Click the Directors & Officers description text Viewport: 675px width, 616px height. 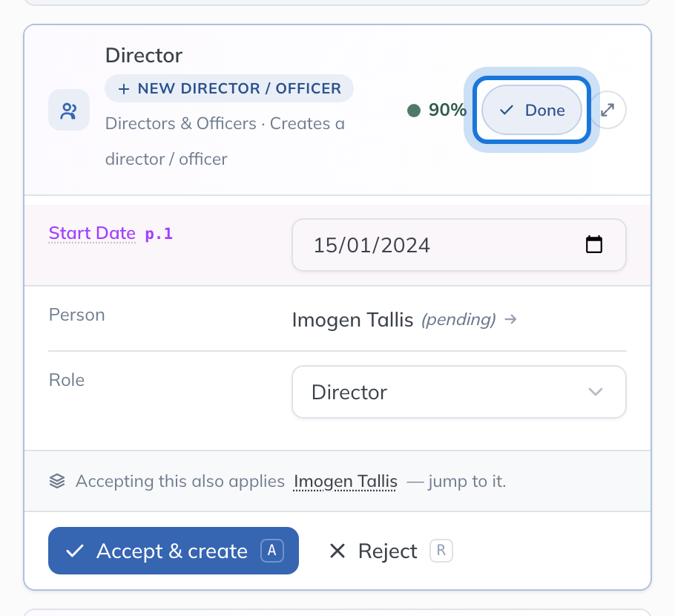[x=225, y=141]
